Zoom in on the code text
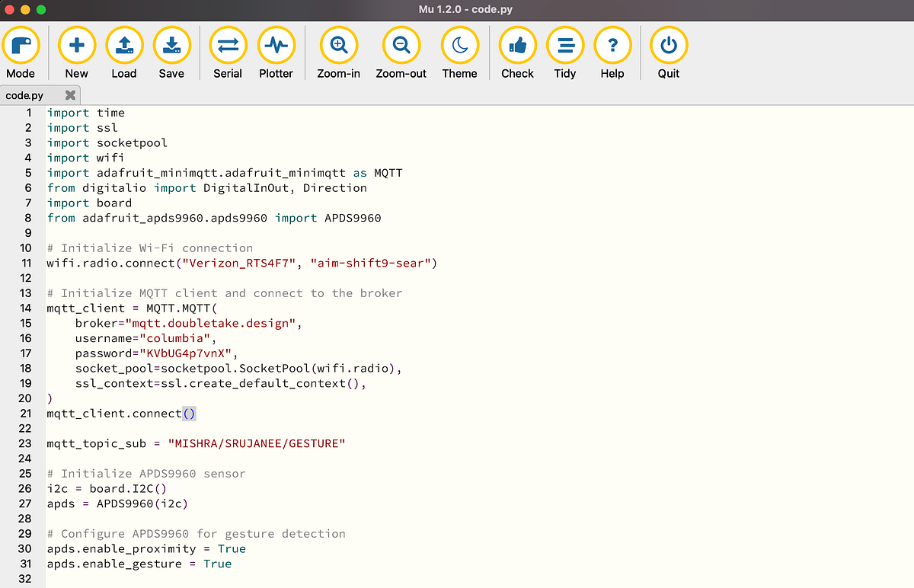Image resolution: width=914 pixels, height=588 pixels. (x=338, y=45)
